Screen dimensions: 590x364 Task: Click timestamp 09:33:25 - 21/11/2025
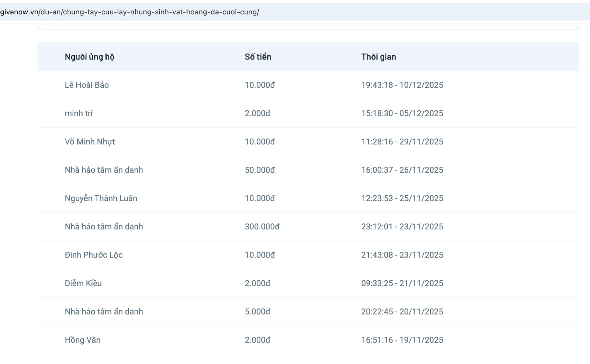402,284
